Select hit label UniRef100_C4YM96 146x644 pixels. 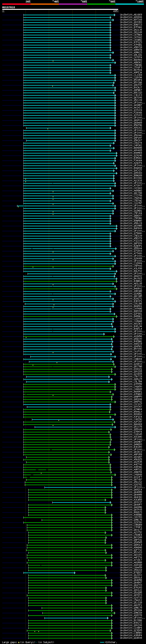pos(131,309)
